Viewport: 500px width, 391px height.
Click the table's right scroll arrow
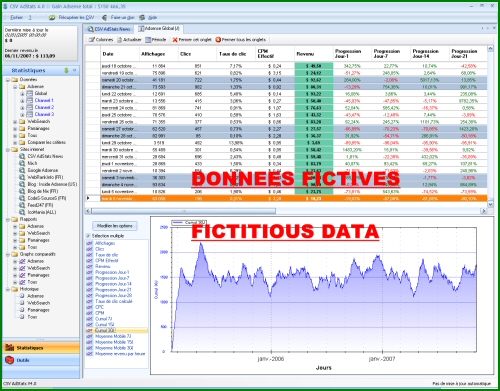click(484, 211)
